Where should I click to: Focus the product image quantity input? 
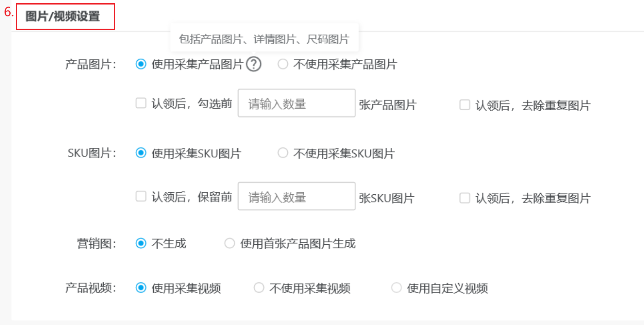[296, 103]
